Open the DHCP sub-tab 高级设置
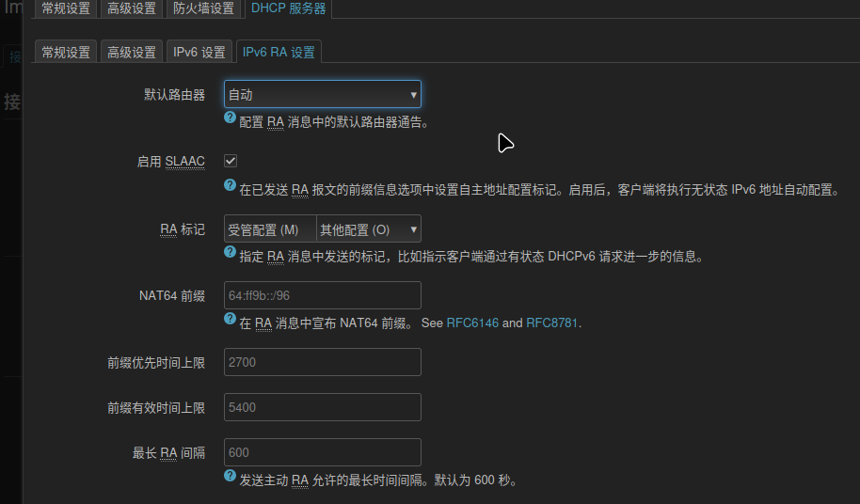The width and height of the screenshot is (860, 504). pos(132,52)
